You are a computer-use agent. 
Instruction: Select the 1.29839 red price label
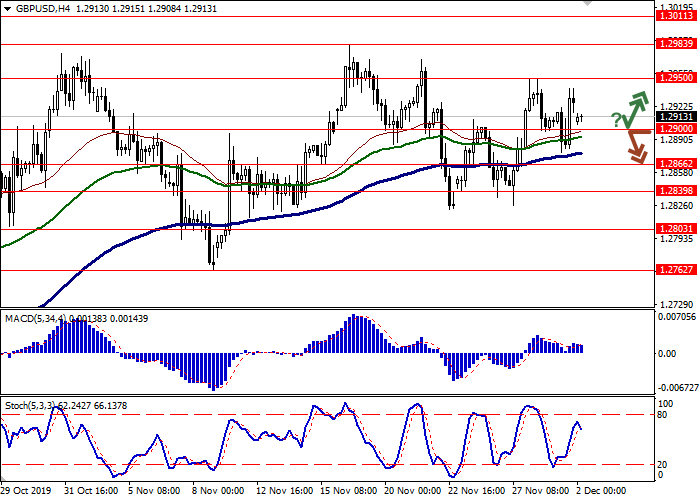click(x=675, y=44)
